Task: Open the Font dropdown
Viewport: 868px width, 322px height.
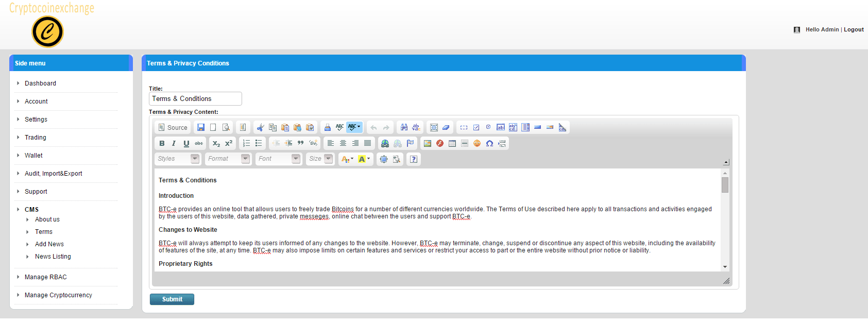Action: 278,159
